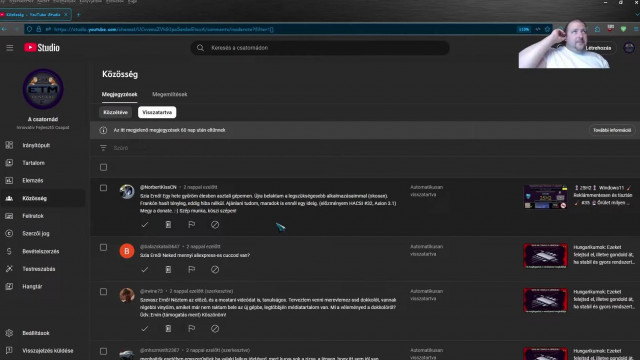Open the @NorbertKissON commenter avatar
This screenshot has height=360, width=640.
point(127,191)
